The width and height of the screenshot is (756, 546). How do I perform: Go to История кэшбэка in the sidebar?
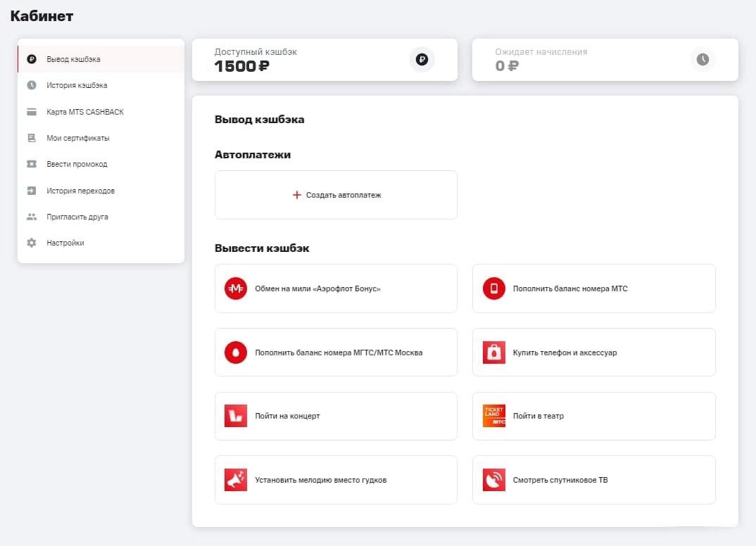pyautogui.click(x=101, y=85)
